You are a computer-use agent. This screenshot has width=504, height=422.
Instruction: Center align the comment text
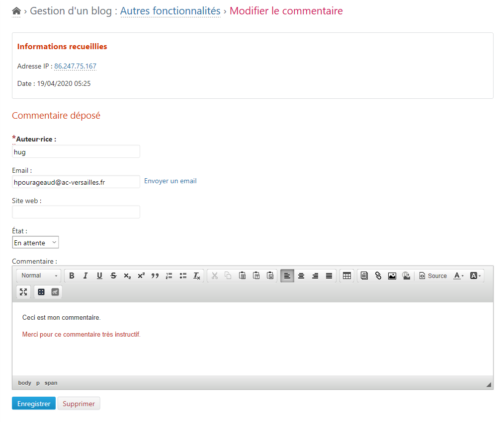pos(301,276)
